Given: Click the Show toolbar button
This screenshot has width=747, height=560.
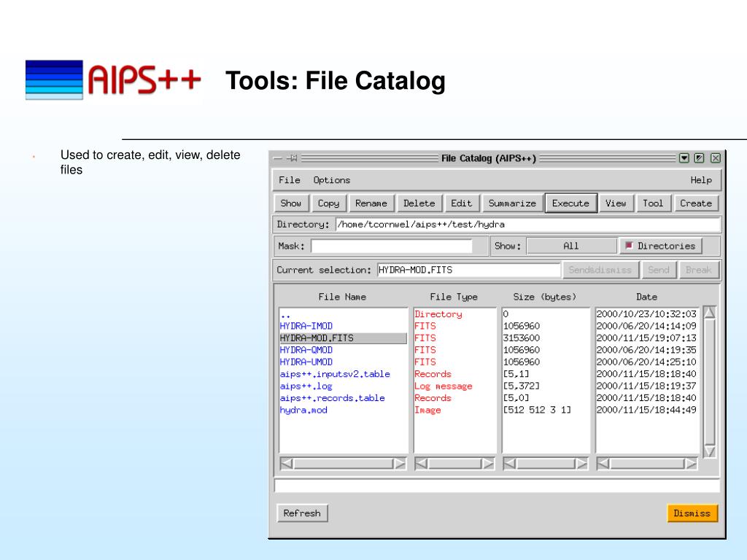Looking at the screenshot, I should 291,203.
